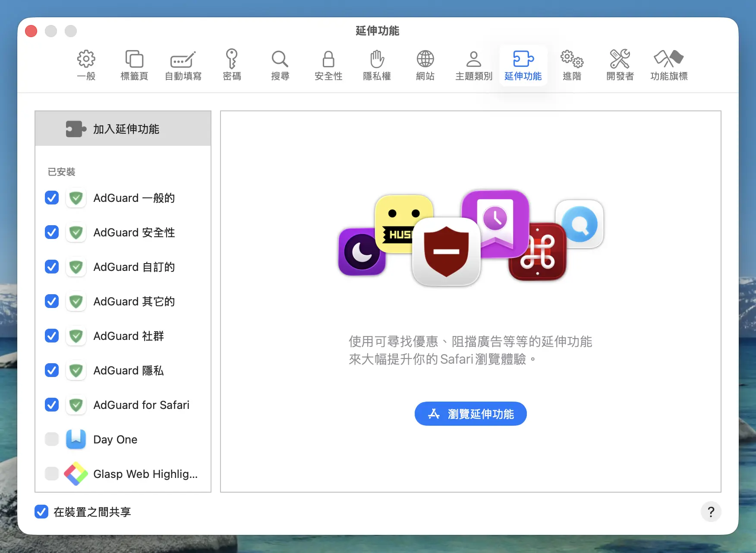Click the purple moon app icon

coord(362,251)
